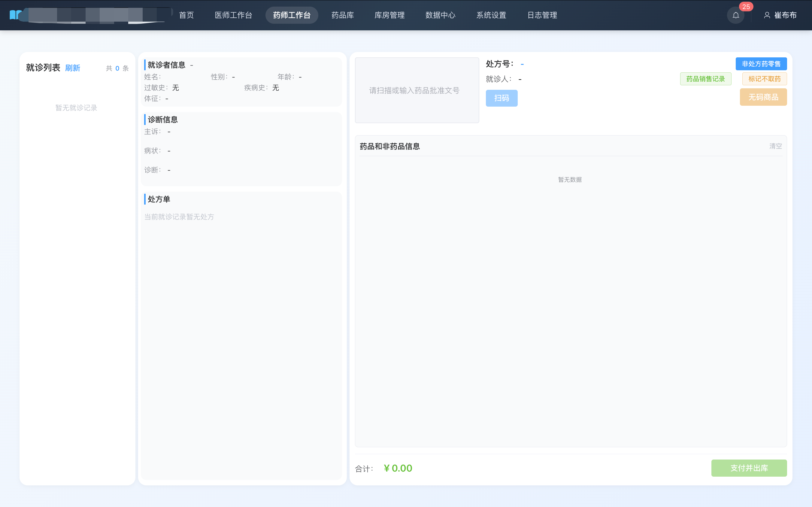The image size is (812, 507).
Task: Click the red 25 notification badge
Action: pos(746,7)
